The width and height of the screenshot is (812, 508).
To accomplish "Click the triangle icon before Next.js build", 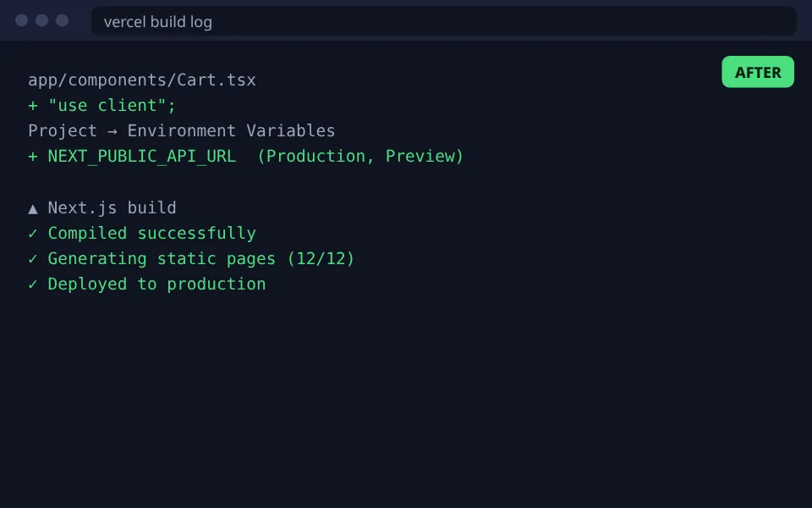I will pyautogui.click(x=33, y=208).
